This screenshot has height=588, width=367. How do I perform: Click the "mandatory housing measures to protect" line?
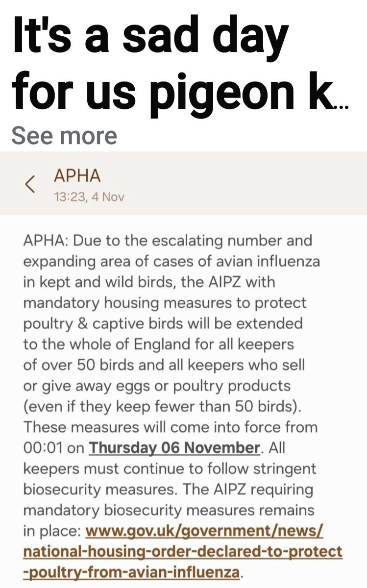(165, 302)
